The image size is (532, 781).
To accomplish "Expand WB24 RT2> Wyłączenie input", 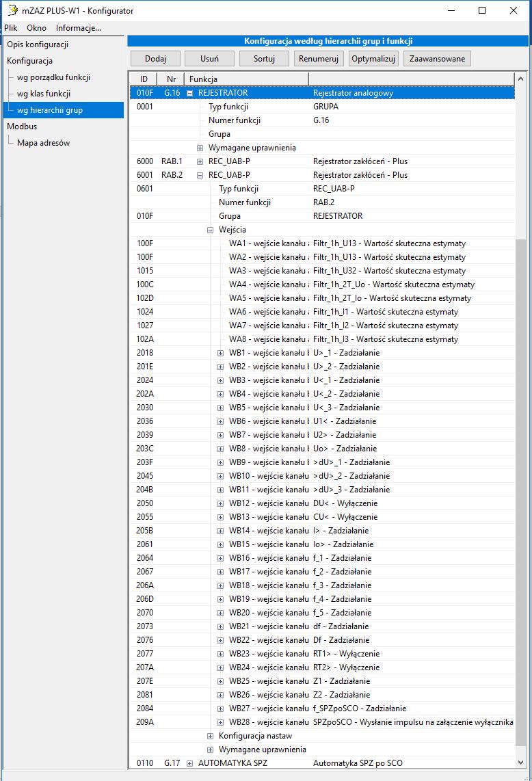I will coord(220,667).
